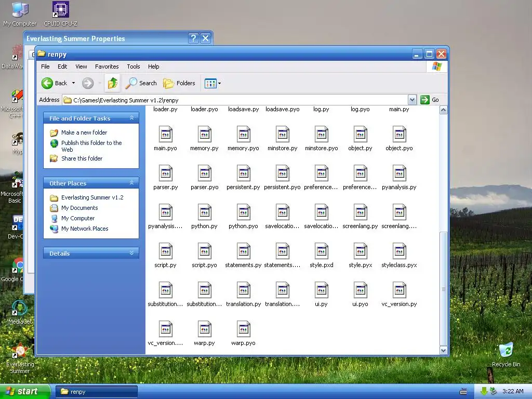This screenshot has width=532, height=399.
Task: Select the script.pyo file icon
Action: 205,251
